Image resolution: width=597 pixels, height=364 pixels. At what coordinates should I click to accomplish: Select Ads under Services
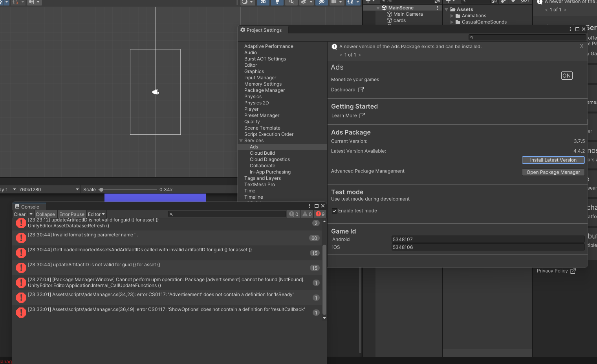click(282, 147)
